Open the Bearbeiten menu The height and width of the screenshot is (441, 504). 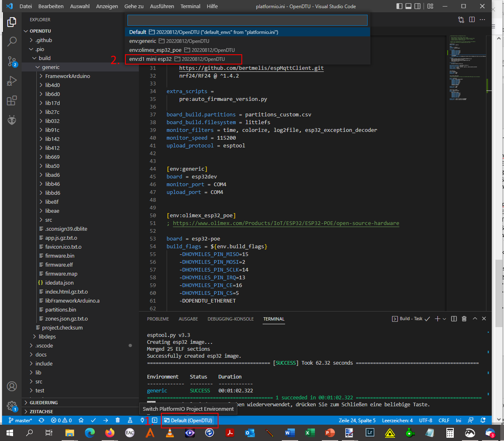[x=51, y=6]
